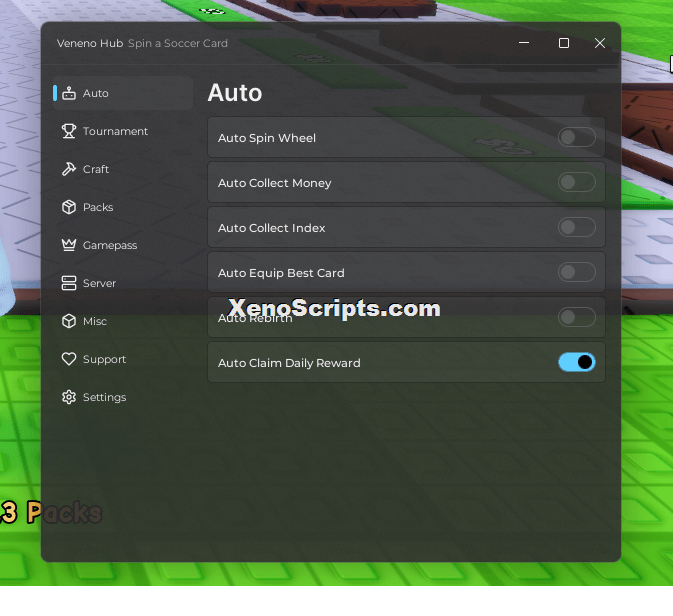Click the box icon next to Packs

click(69, 207)
